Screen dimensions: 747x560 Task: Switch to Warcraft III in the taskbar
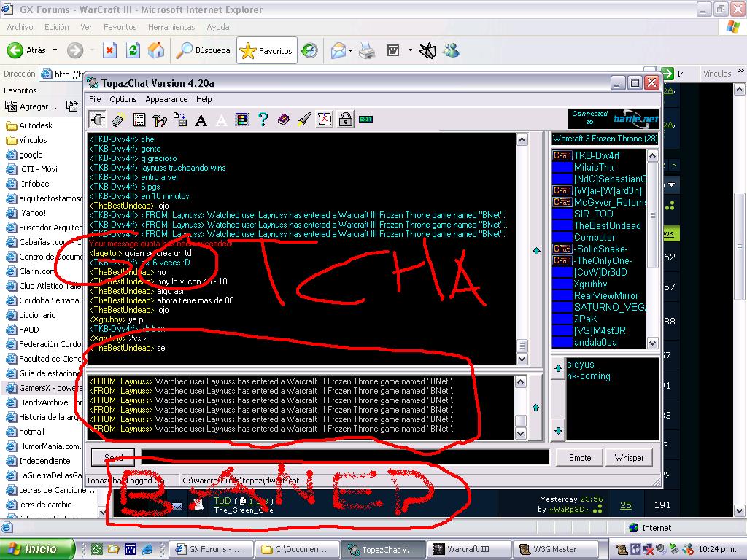pyautogui.click(x=469, y=550)
